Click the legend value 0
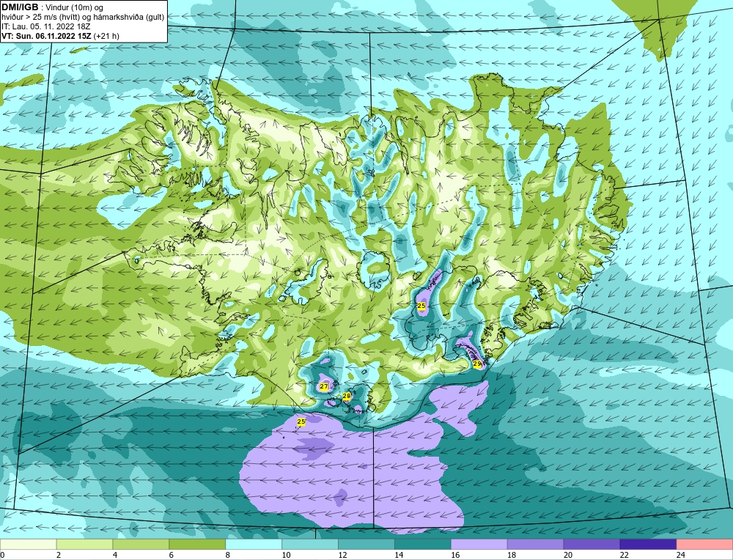The image size is (733, 560). pyautogui.click(x=3, y=555)
